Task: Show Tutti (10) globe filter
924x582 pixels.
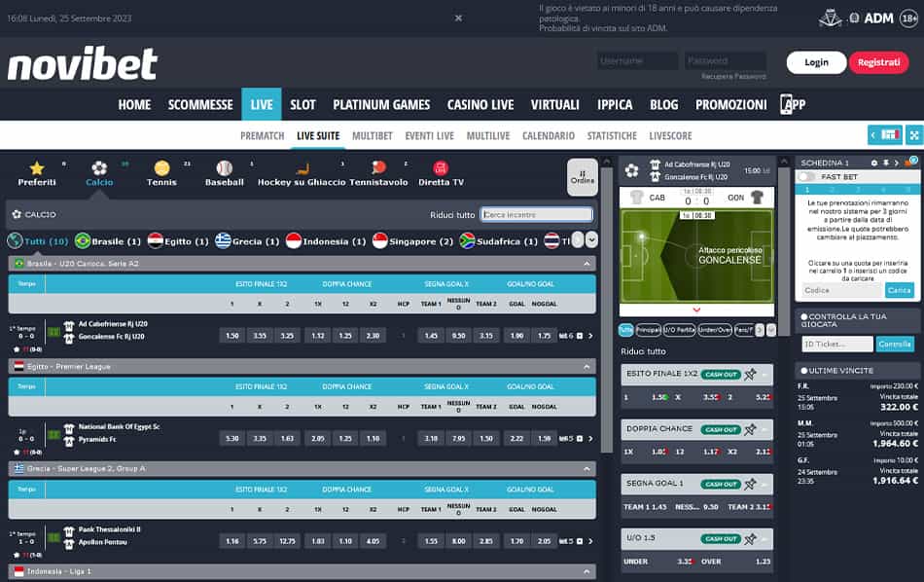Action: click(x=15, y=240)
